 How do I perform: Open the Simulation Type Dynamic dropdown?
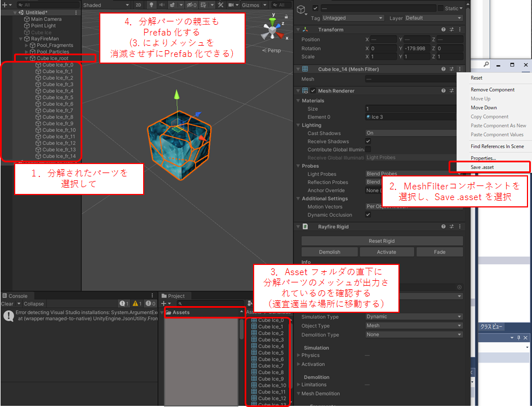click(x=414, y=317)
